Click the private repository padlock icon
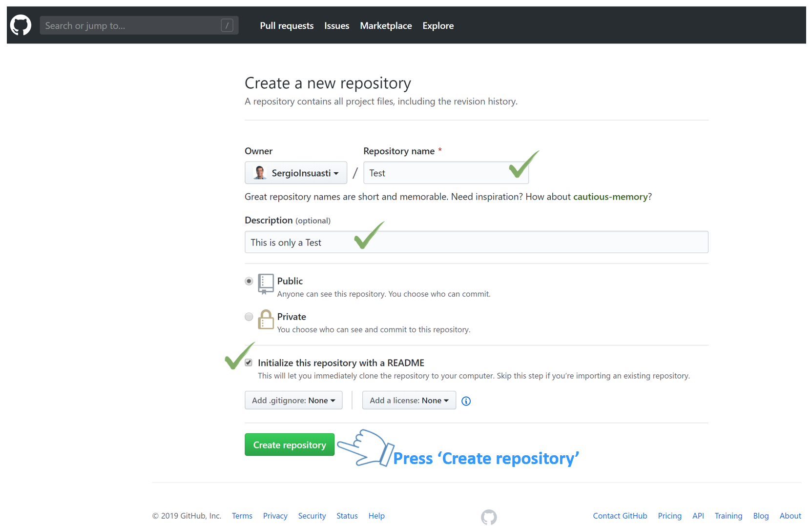812x526 pixels. [266, 320]
